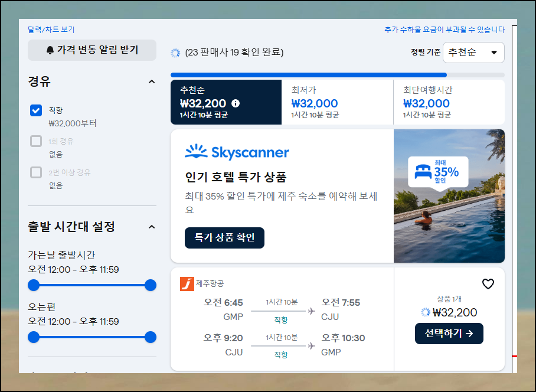Click the 제주항공 airline name
The height and width of the screenshot is (392, 536).
210,283
